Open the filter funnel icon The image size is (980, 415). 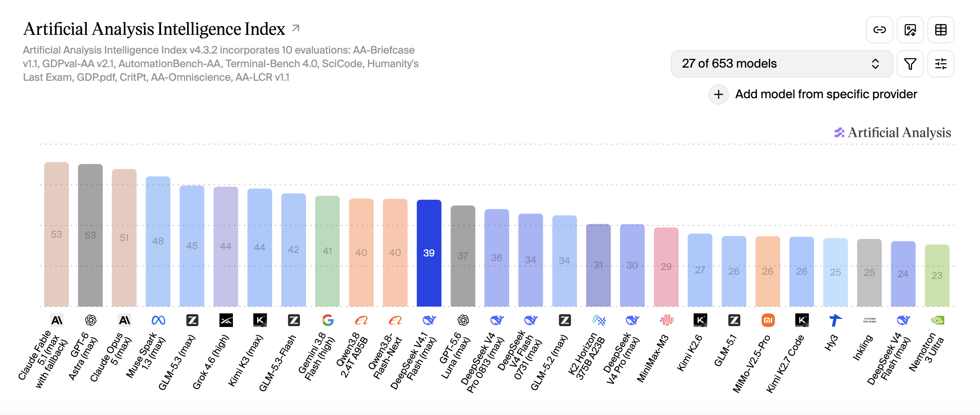(x=910, y=64)
